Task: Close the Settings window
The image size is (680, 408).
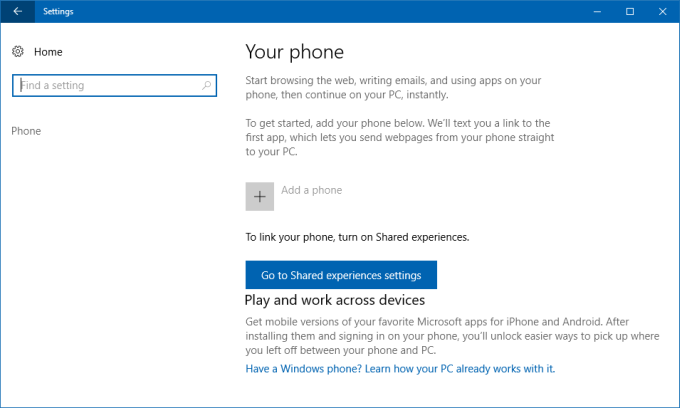Action: click(x=663, y=11)
